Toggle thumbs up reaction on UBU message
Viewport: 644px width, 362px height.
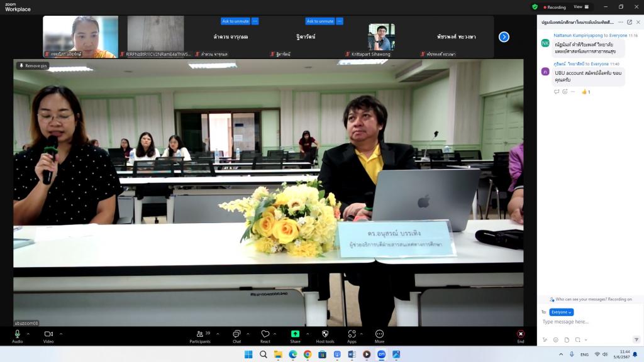pos(586,92)
